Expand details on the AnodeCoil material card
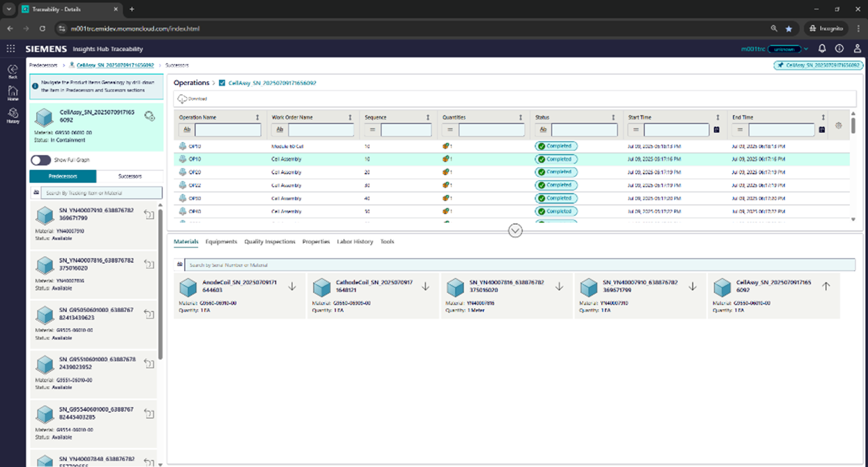Viewport: 868px width, 467px height. click(x=292, y=286)
